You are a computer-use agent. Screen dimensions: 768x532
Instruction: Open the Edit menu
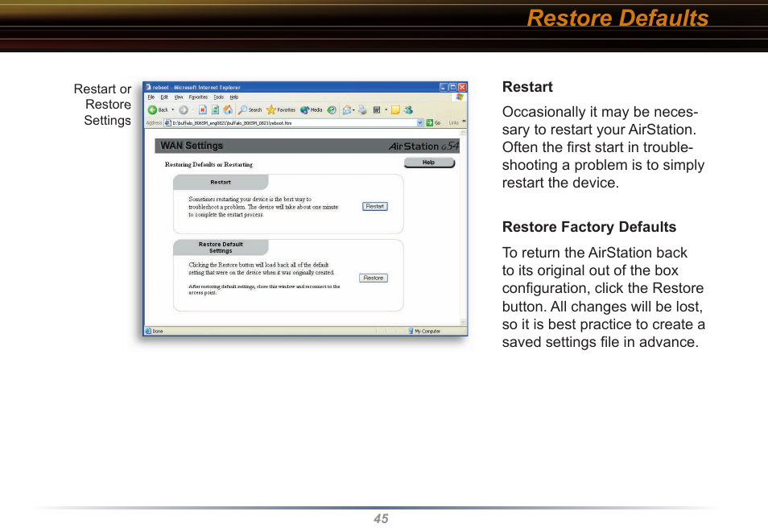(x=164, y=97)
